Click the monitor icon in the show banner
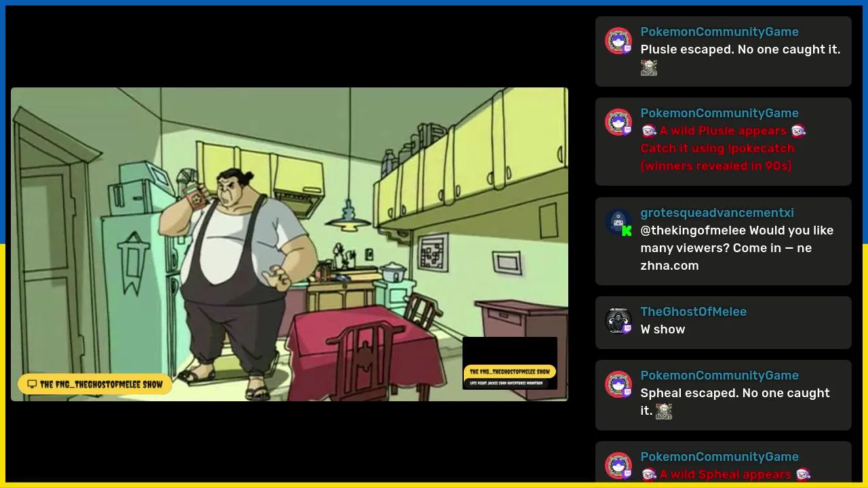This screenshot has height=488, width=868. (32, 384)
